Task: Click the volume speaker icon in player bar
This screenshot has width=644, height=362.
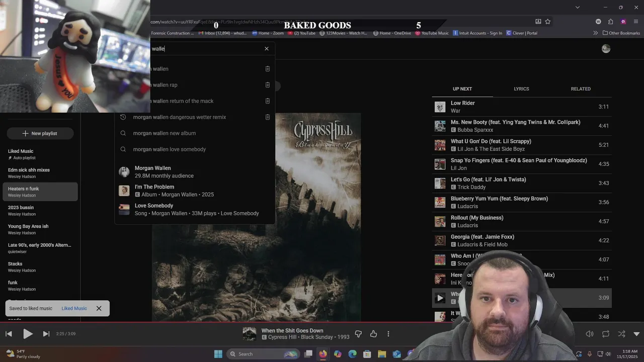Action: [x=590, y=334]
